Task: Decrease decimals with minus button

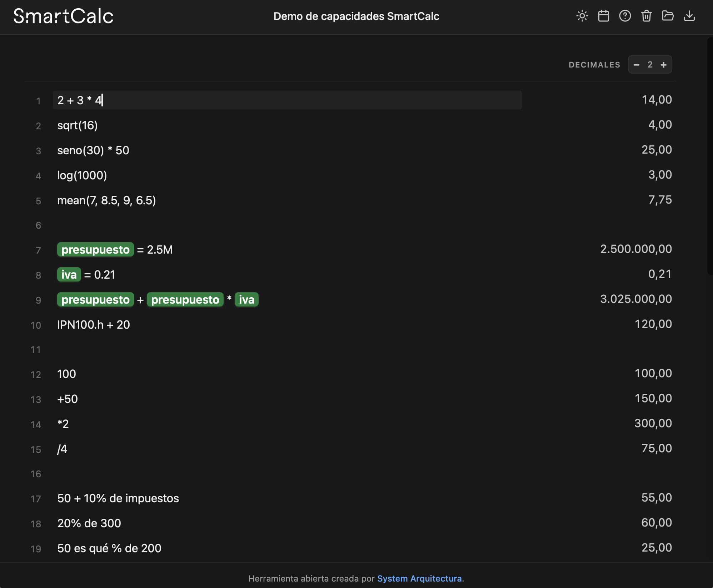Action: click(636, 65)
